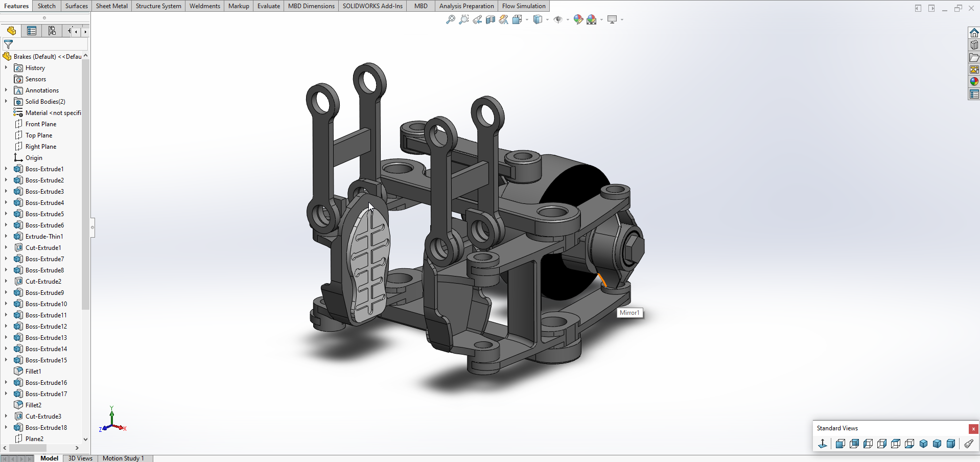Select the Motion Study 1 tab
This screenshot has width=980, height=462.
point(123,458)
